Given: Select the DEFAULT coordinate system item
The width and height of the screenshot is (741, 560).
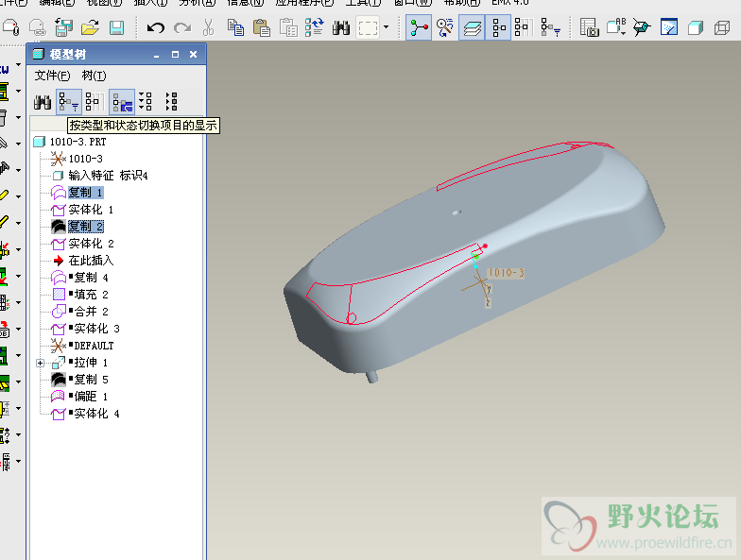Looking at the screenshot, I should (x=82, y=346).
